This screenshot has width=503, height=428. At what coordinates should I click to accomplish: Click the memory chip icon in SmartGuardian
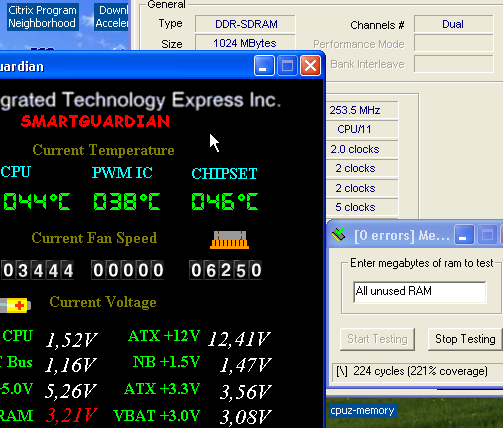pos(229,240)
